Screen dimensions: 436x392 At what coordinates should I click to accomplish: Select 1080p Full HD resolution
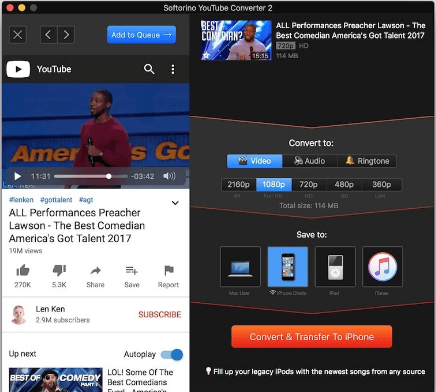(x=274, y=184)
